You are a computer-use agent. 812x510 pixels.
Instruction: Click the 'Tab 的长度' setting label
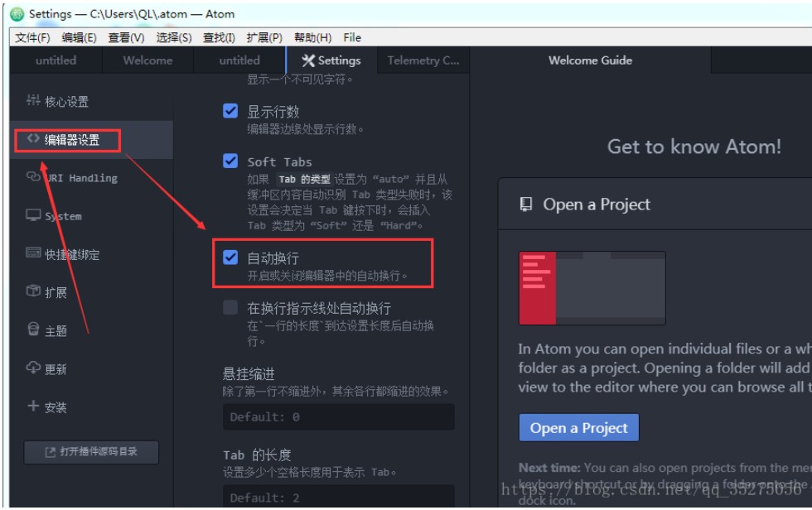coord(257,455)
